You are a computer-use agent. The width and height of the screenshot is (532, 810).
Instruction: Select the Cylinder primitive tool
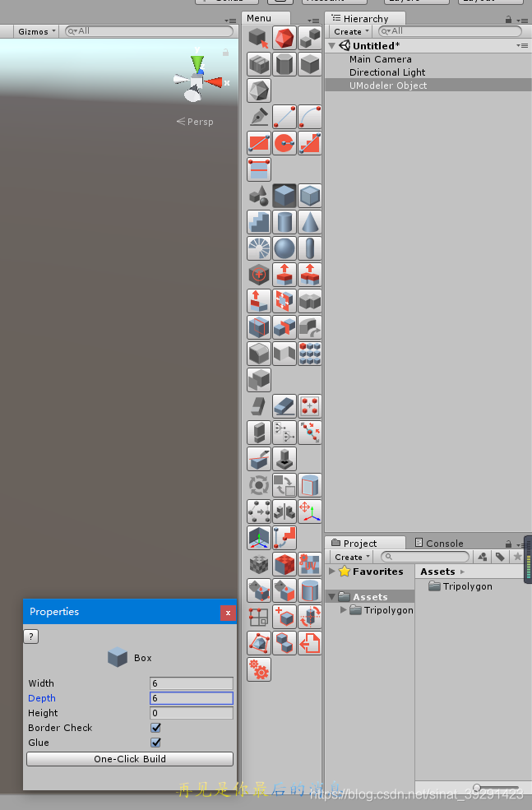point(285,222)
